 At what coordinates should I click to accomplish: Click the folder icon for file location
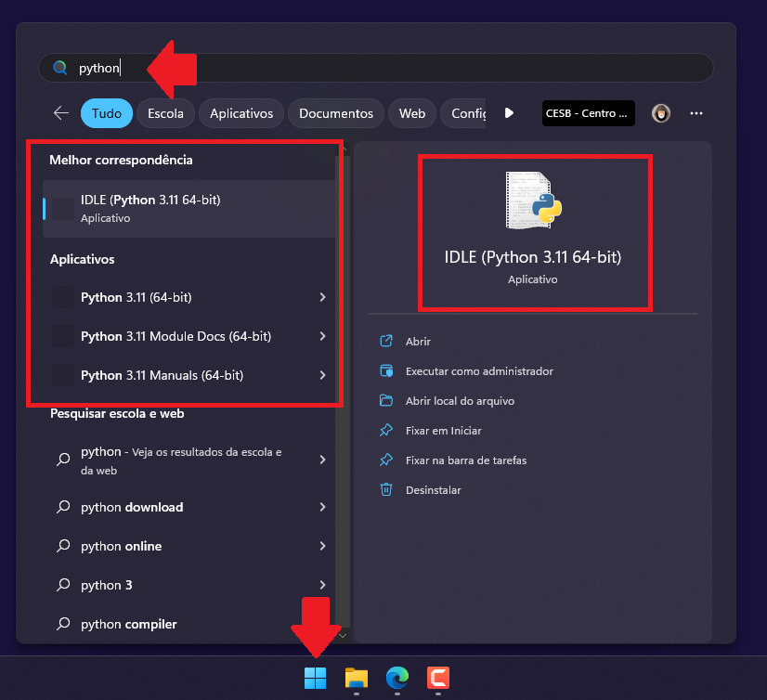(386, 401)
